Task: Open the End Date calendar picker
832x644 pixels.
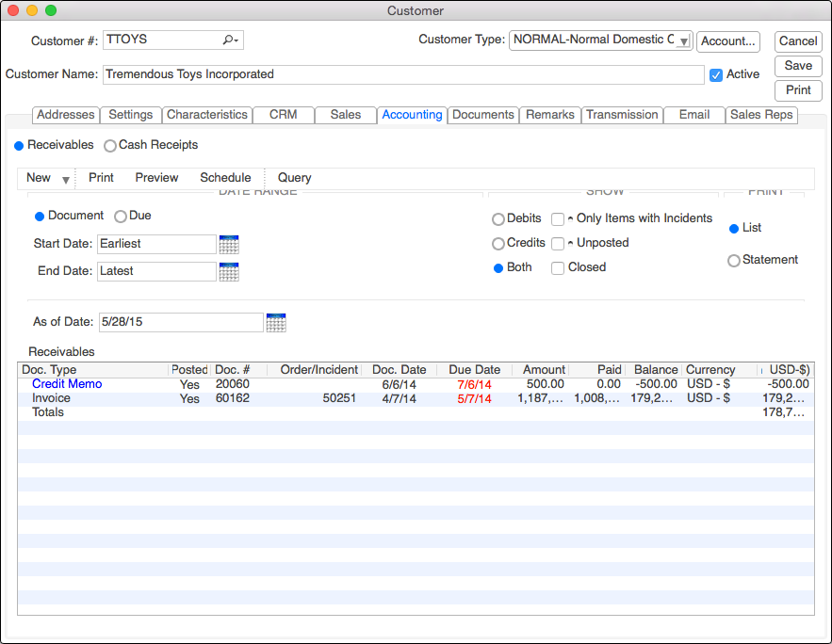Action: pos(228,272)
